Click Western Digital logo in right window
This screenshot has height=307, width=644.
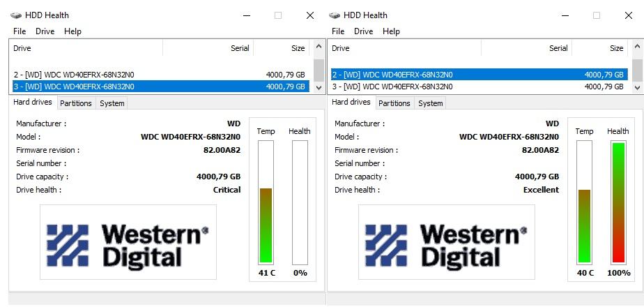pos(447,242)
